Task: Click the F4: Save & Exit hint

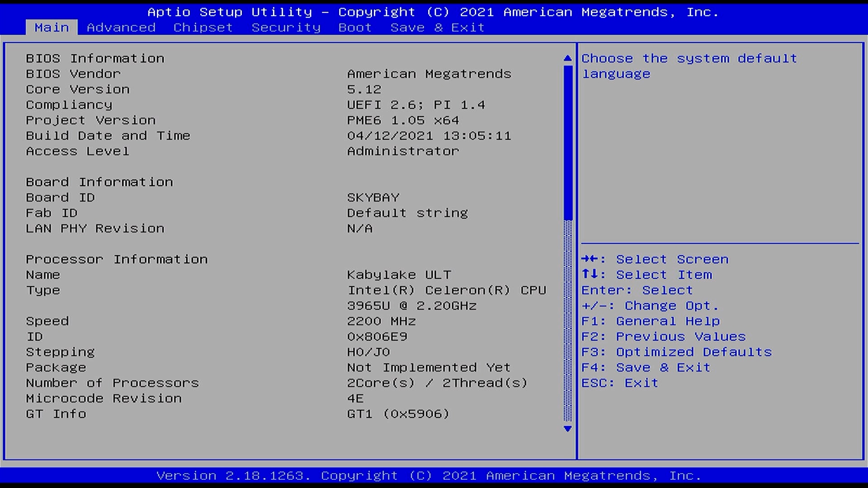Action: (x=646, y=367)
